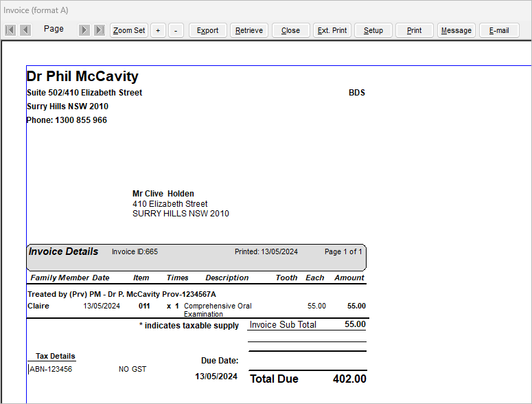Send the invoice by E-mail

(x=499, y=30)
